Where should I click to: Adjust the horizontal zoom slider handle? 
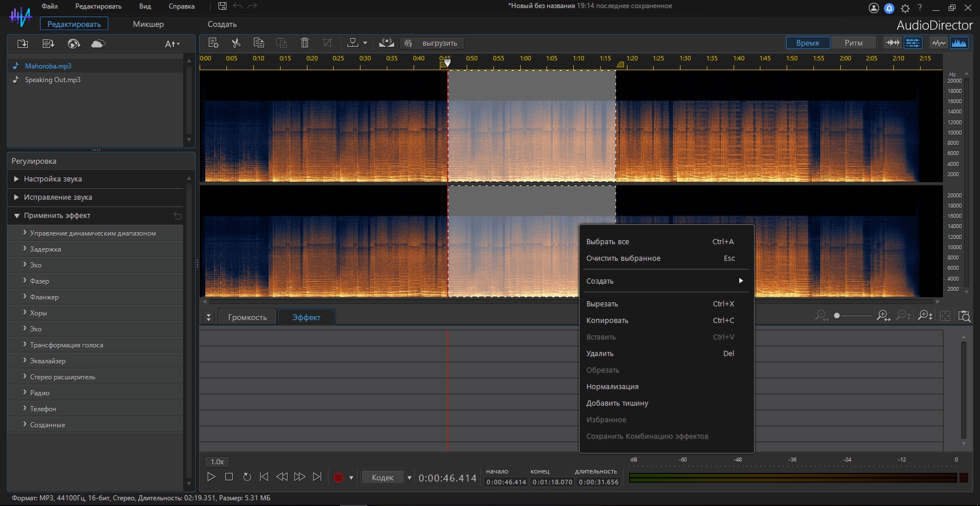(x=837, y=315)
